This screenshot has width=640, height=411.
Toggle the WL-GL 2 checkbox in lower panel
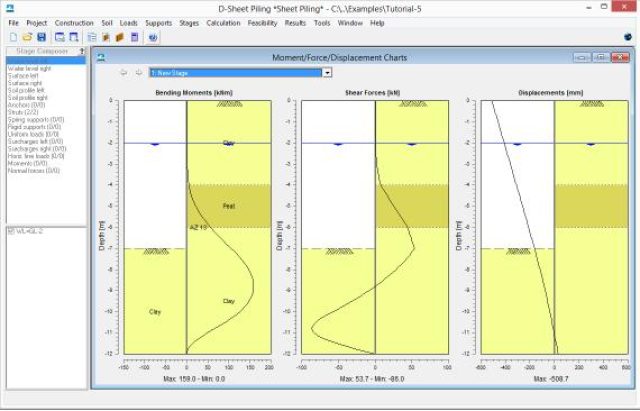point(11,230)
